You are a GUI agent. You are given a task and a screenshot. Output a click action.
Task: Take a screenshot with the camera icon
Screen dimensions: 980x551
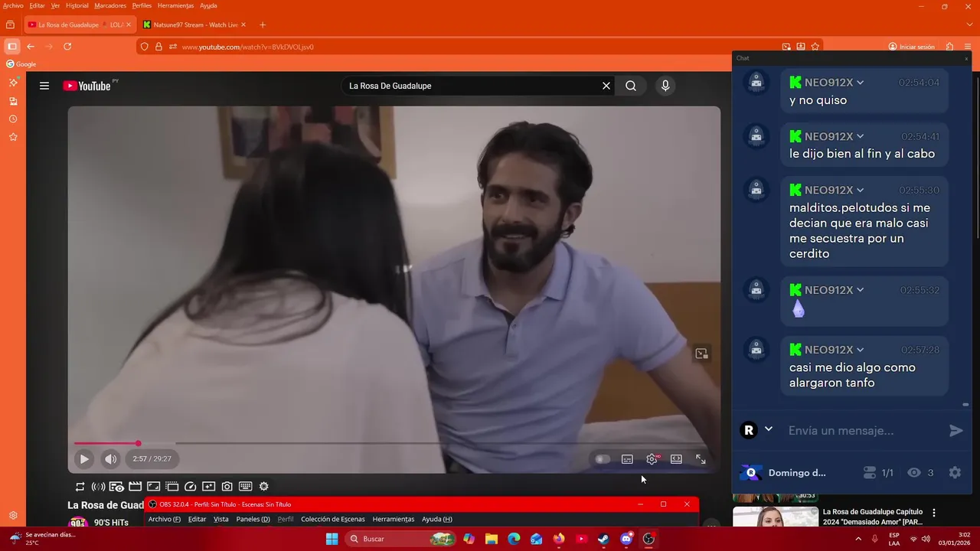(x=227, y=486)
